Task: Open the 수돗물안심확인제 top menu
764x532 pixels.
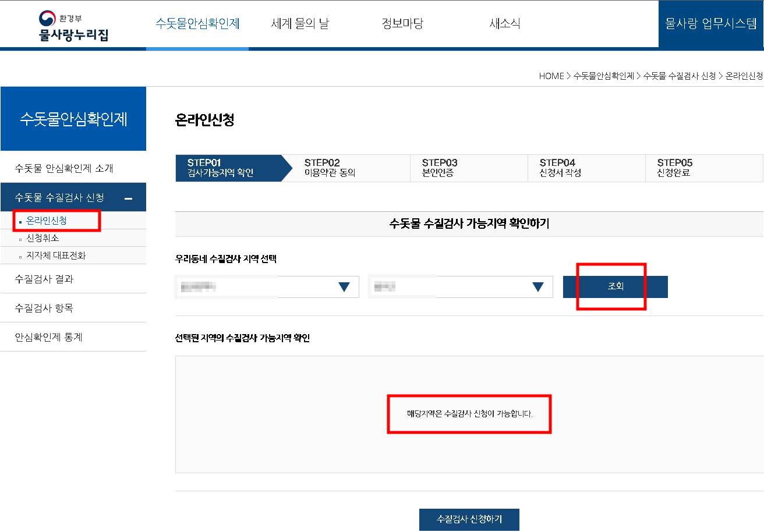Action: (x=197, y=24)
